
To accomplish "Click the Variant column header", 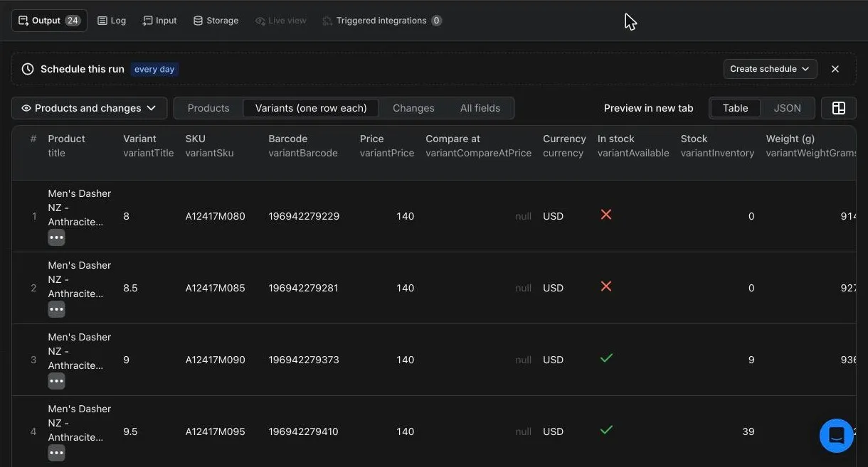I will point(148,146).
